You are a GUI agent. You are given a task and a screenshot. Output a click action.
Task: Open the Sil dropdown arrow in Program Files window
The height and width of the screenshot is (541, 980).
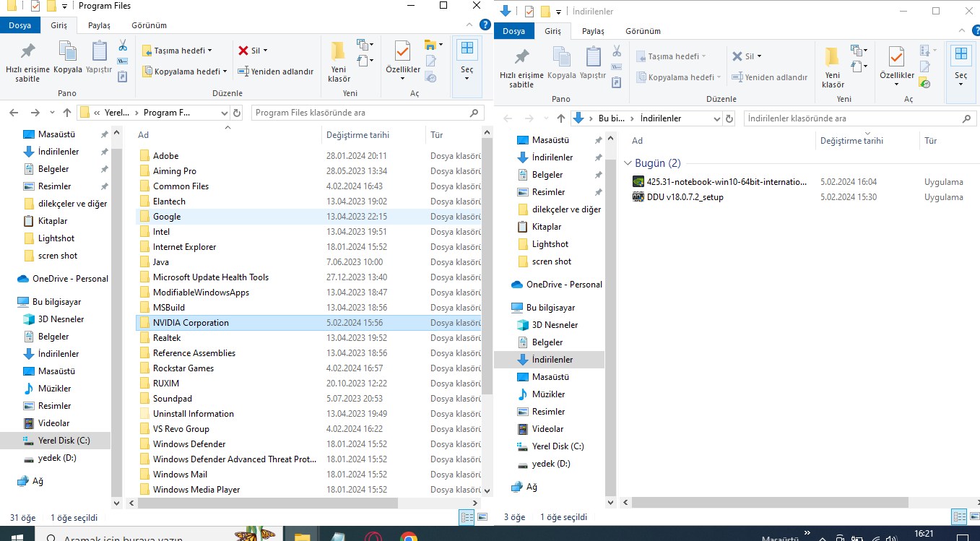[265, 51]
